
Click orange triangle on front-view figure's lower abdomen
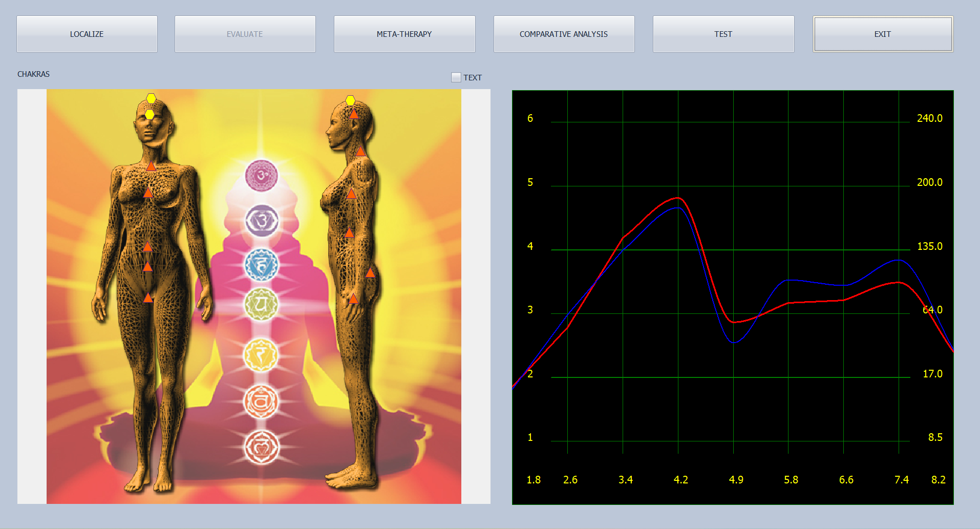(x=147, y=266)
